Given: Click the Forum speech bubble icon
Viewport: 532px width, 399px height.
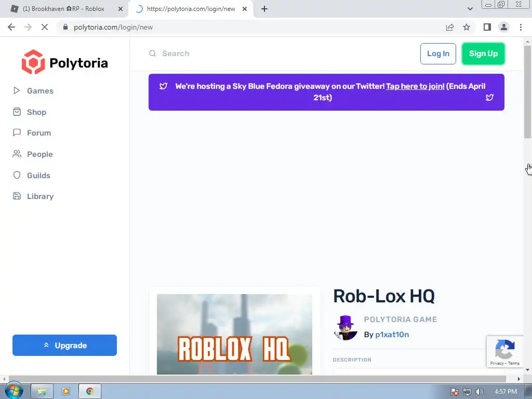Looking at the screenshot, I should 17,132.
